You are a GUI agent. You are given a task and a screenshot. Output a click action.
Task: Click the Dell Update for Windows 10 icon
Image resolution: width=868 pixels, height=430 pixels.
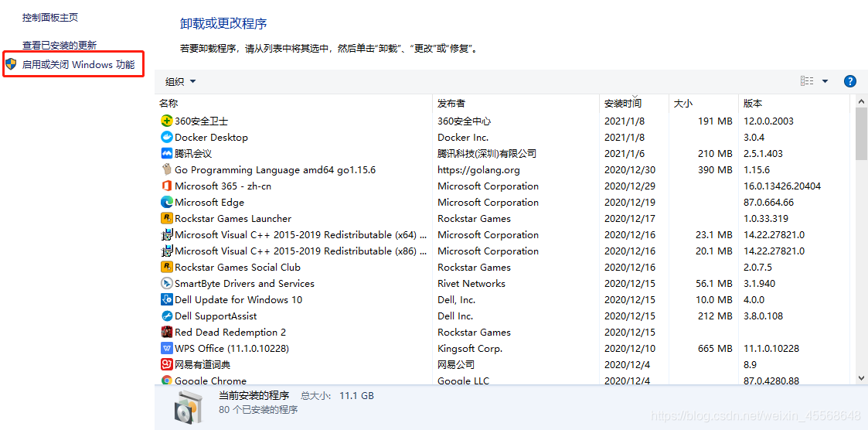(167, 300)
